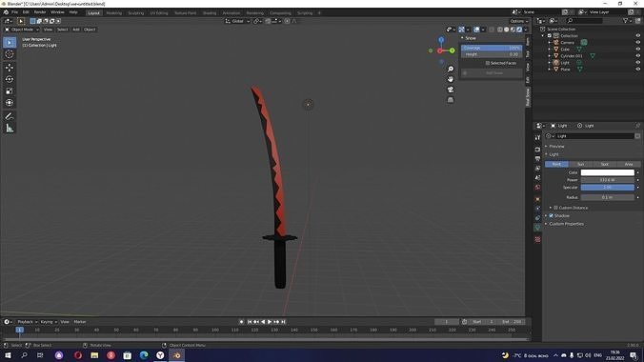Open the Output properties tab icon

tap(537, 158)
